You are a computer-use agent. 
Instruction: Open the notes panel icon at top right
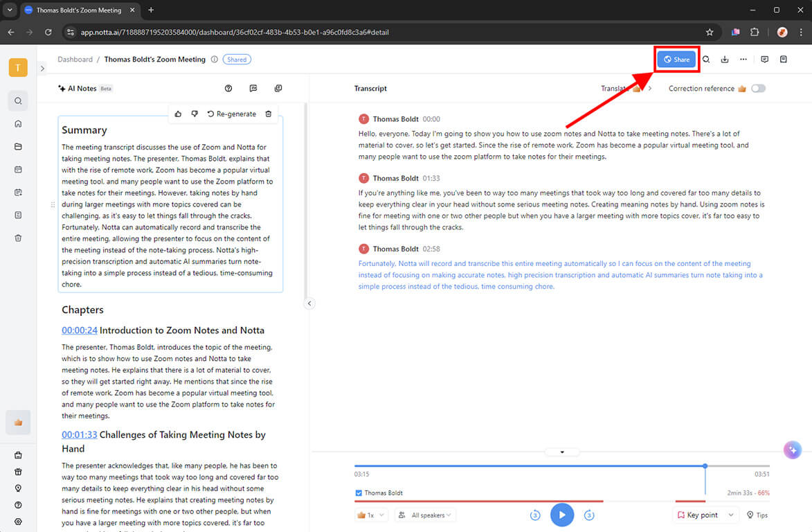[x=783, y=60]
